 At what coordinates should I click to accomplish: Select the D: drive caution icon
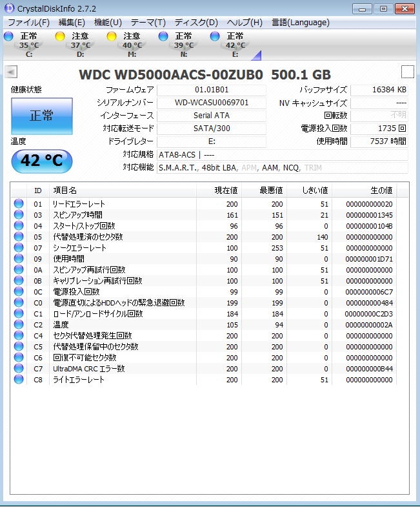pos(60,36)
